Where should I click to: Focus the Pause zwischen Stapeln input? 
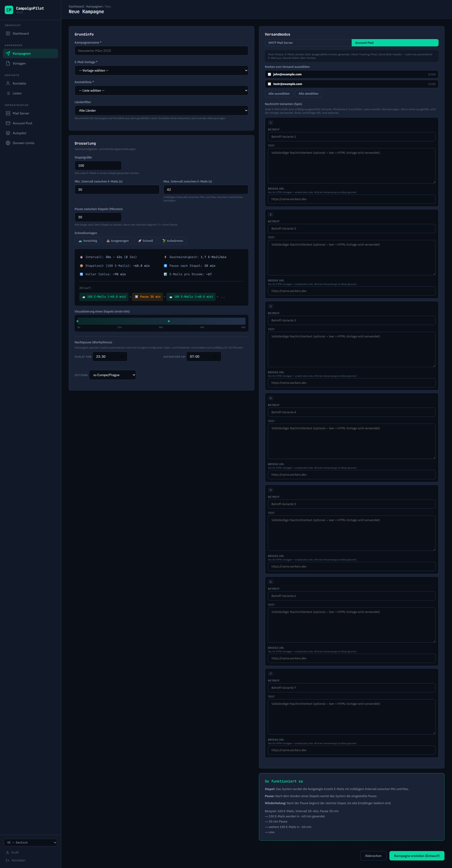pyautogui.click(x=98, y=217)
